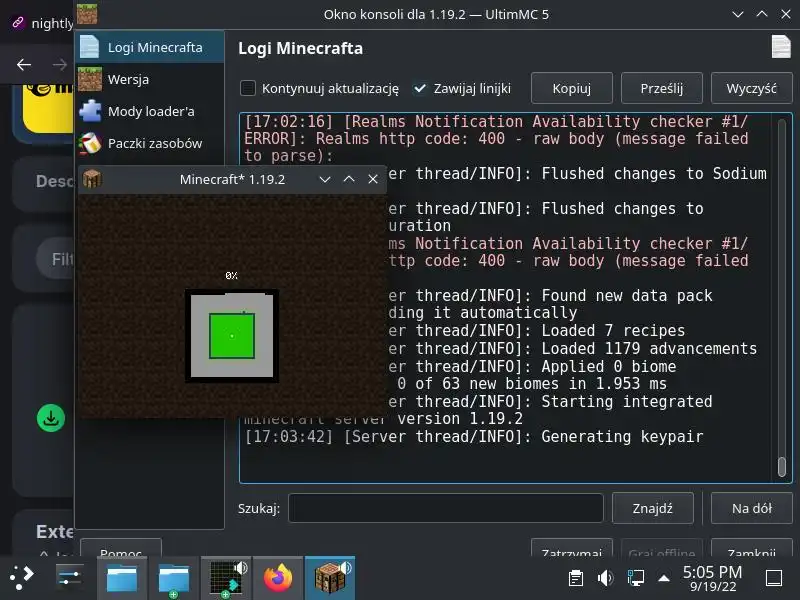800x600 pixels.
Task: Click the Logi Minecrafta document icon in sidebar
Action: tap(90, 47)
